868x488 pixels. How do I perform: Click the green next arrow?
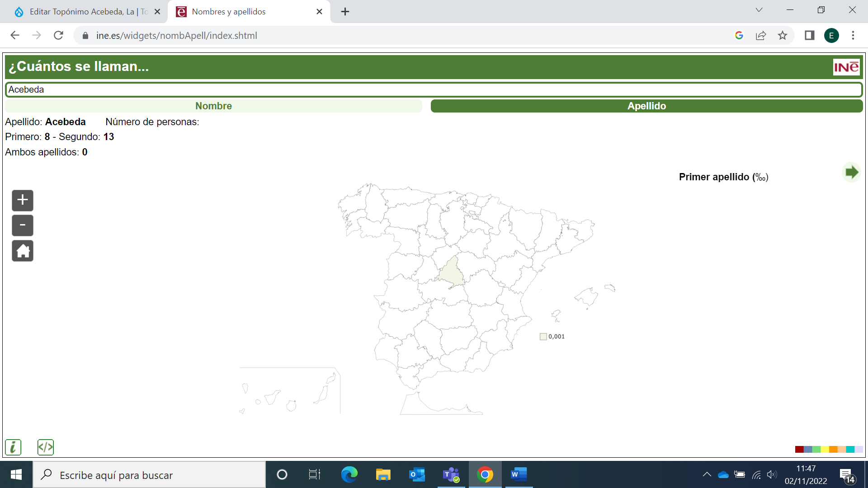point(852,172)
